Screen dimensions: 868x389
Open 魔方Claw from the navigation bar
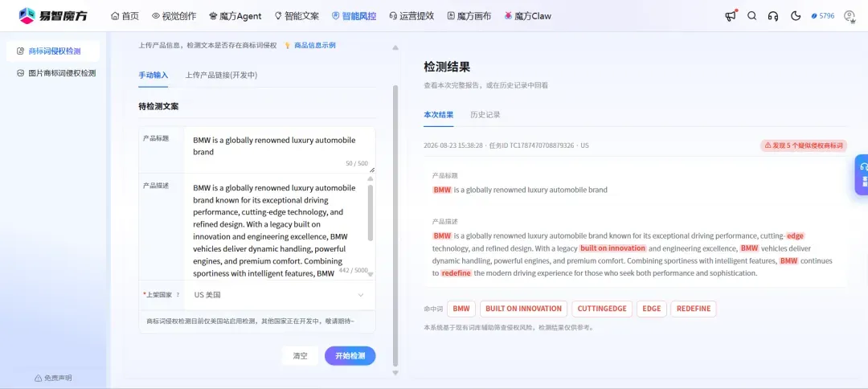pyautogui.click(x=527, y=16)
